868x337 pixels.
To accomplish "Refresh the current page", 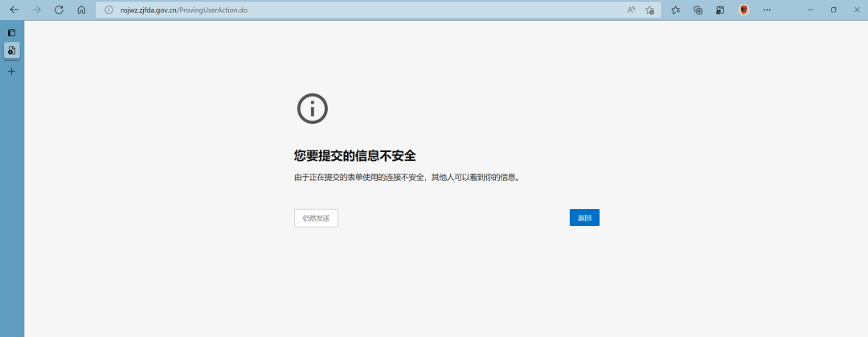I will click(x=59, y=10).
